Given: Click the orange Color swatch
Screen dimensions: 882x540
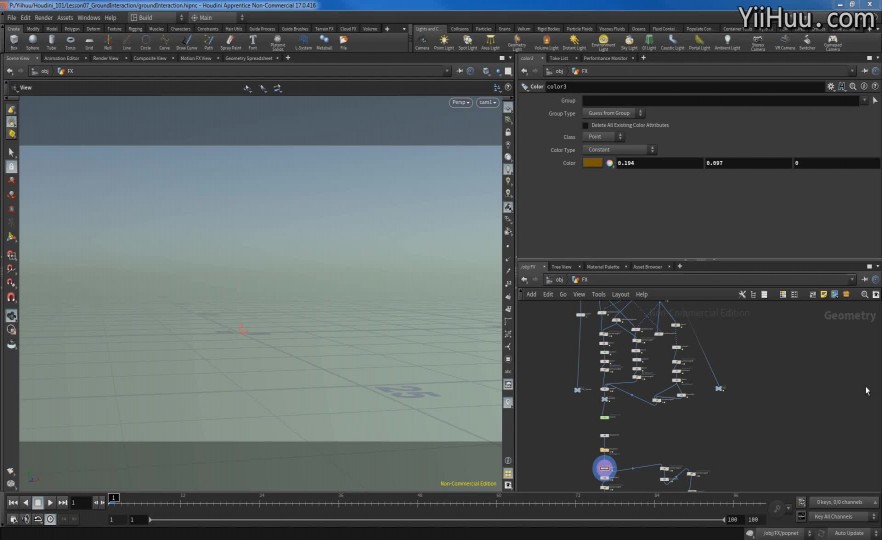Looking at the screenshot, I should tap(592, 163).
